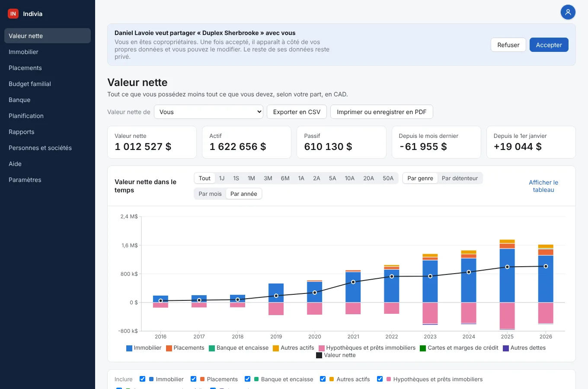This screenshot has height=389, width=588.
Task: Open Personnes et sociétés page
Action: pyautogui.click(x=48, y=148)
